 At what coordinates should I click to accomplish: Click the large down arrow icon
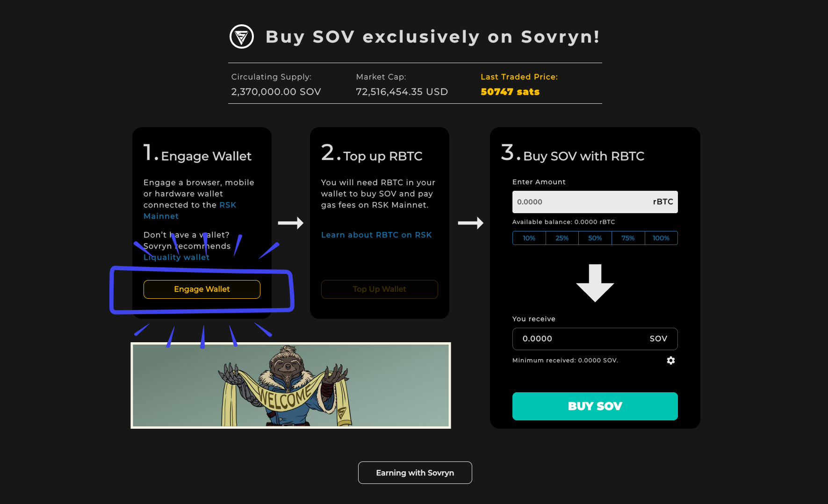point(595,283)
